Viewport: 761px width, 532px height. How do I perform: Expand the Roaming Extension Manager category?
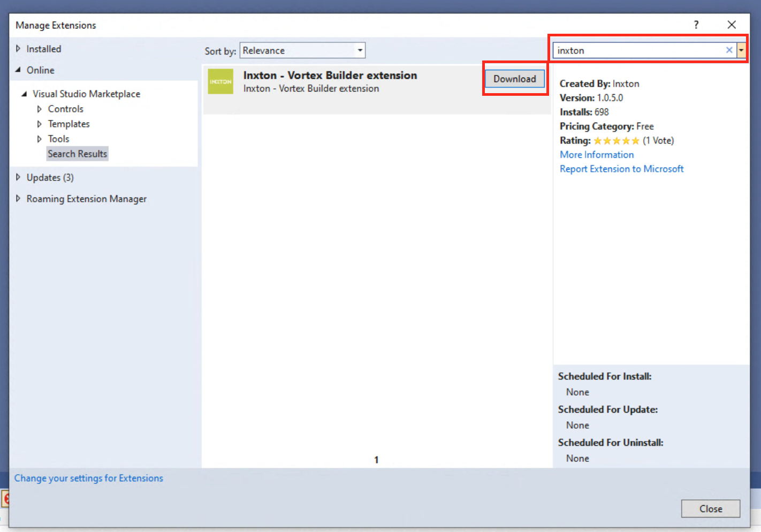coord(18,199)
